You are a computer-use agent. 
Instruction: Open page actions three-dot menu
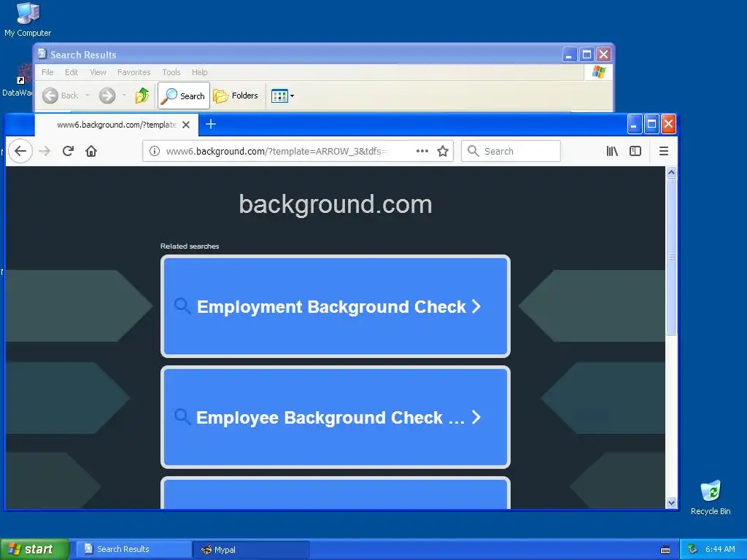pos(422,151)
